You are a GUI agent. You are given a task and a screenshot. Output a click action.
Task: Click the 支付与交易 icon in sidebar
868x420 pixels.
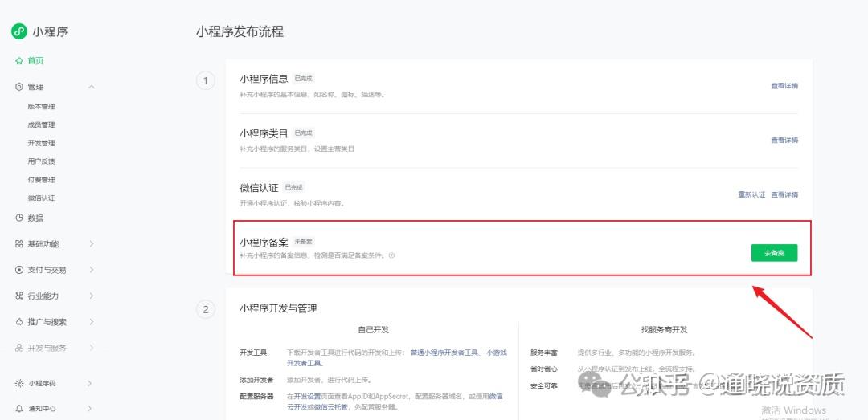[19, 270]
